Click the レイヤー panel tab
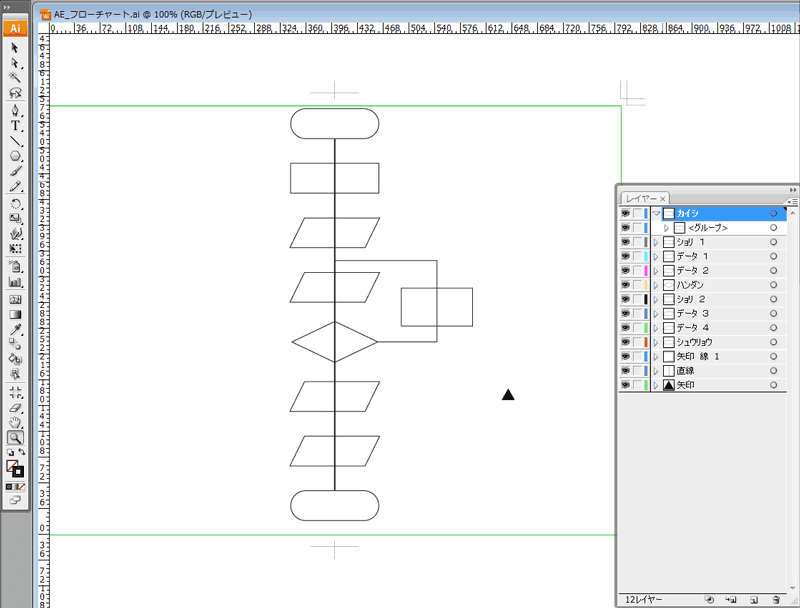Viewport: 800px width, 608px height. coord(641,199)
